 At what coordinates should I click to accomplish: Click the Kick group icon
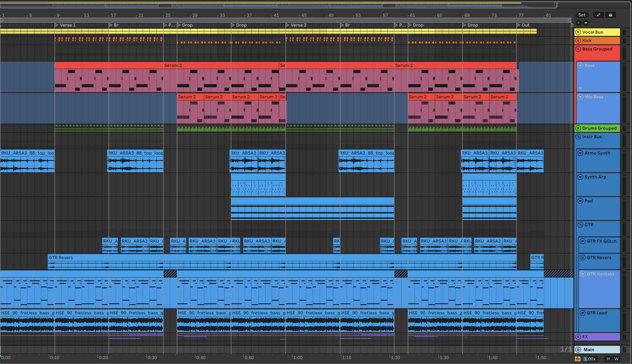(x=578, y=41)
